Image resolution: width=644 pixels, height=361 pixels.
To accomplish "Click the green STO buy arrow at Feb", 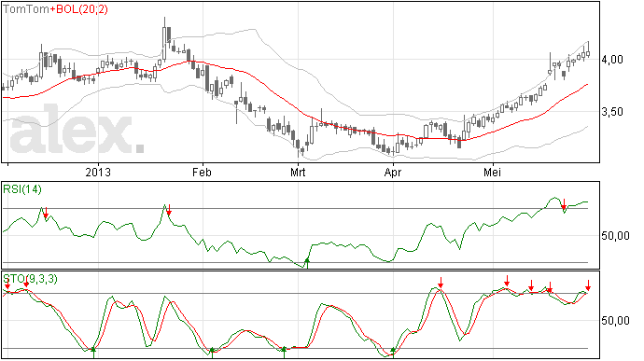I will click(212, 353).
